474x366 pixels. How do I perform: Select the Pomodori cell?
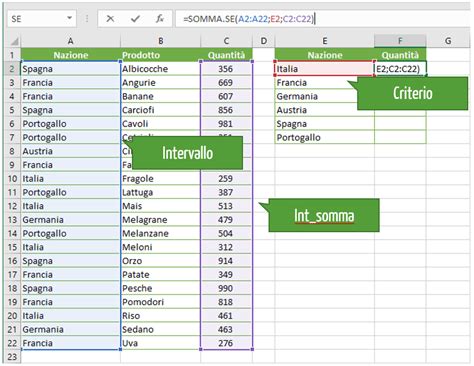pyautogui.click(x=160, y=302)
